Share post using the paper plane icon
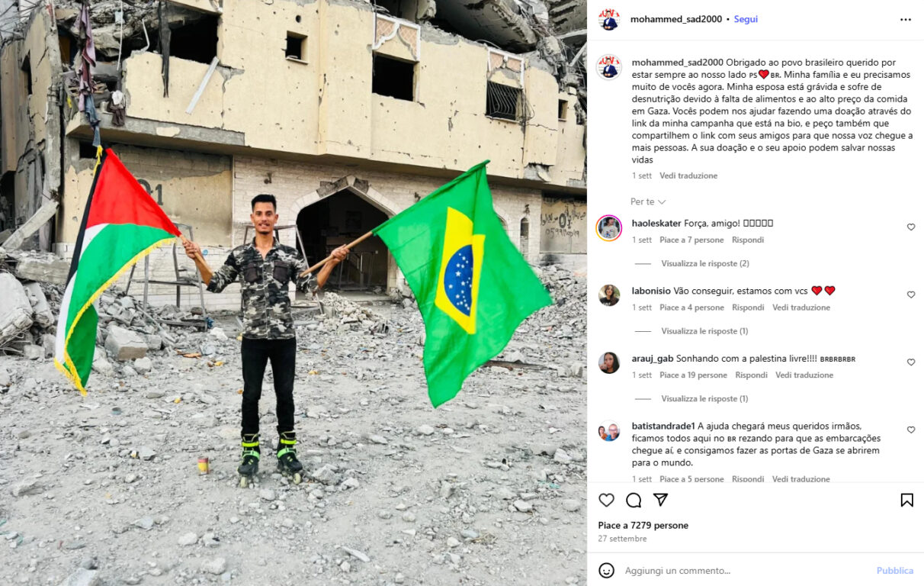Viewport: 924px width, 586px height. 661,500
